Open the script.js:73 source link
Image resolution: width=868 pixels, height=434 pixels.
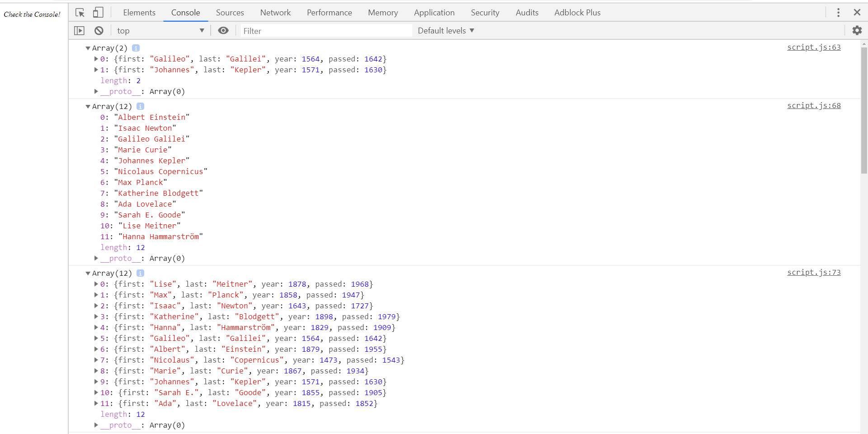click(x=814, y=272)
